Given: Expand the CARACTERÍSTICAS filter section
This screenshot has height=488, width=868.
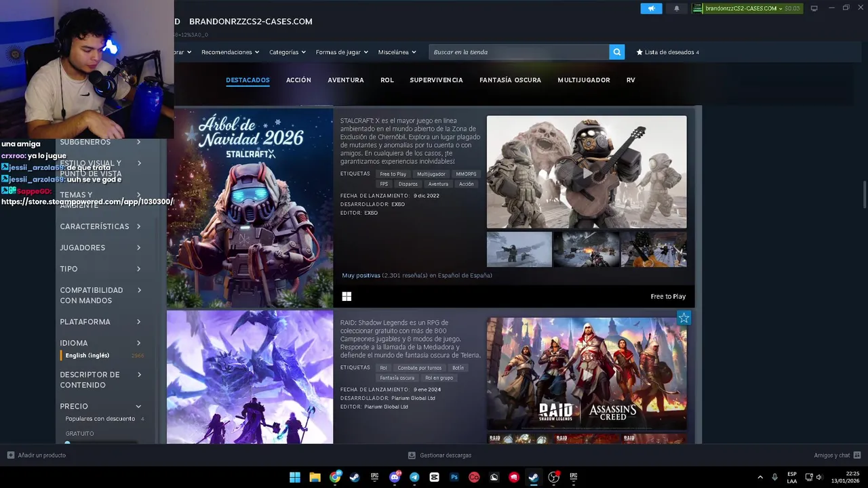Looking at the screenshot, I should click(x=100, y=226).
